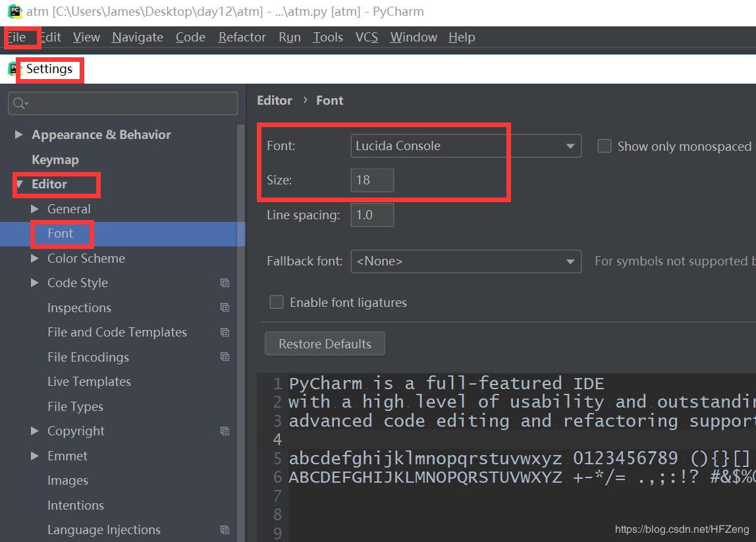Open the Images settings page
Image resolution: width=756 pixels, height=542 pixels.
68,480
